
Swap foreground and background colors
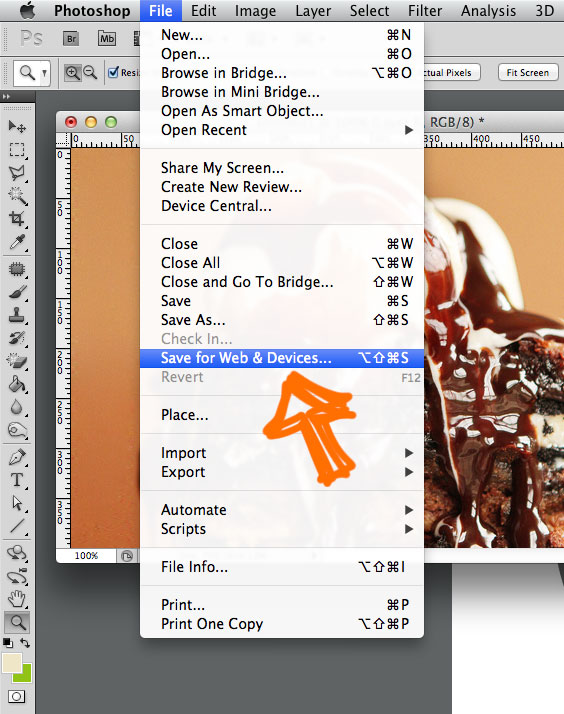coord(25,643)
